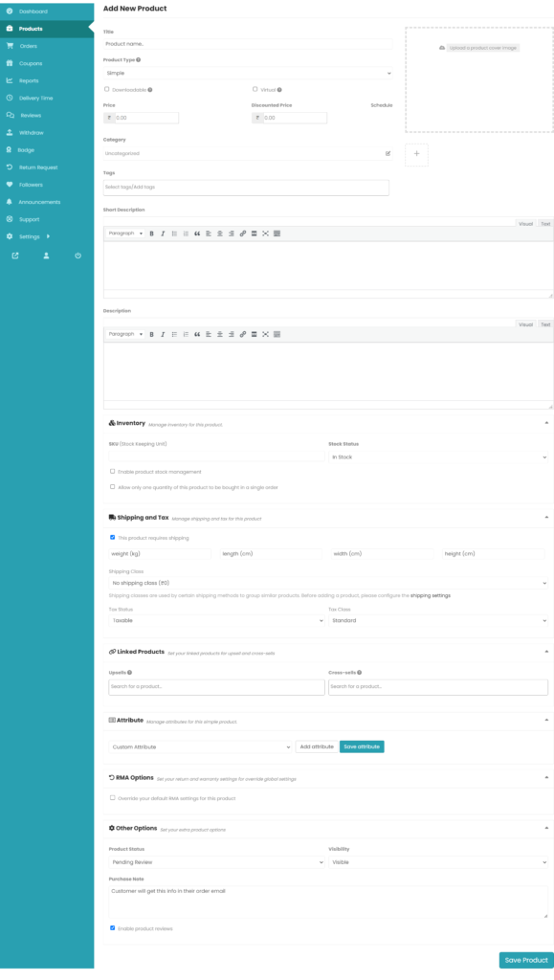The width and height of the screenshot is (554, 980).
Task: Check the Virtual checkbox
Action: (255, 89)
